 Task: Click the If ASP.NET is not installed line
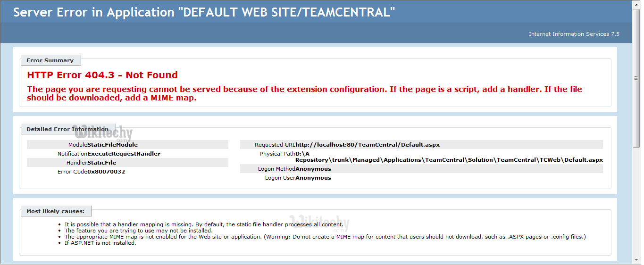[x=100, y=243]
